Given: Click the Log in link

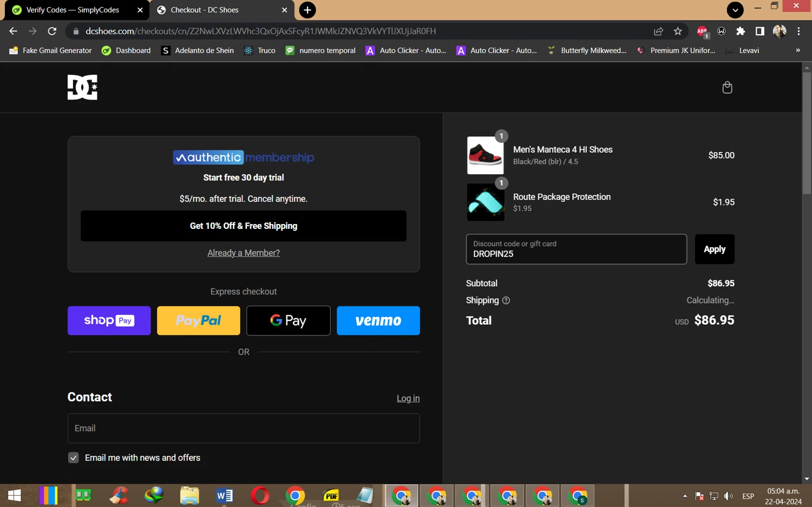Looking at the screenshot, I should [x=408, y=398].
